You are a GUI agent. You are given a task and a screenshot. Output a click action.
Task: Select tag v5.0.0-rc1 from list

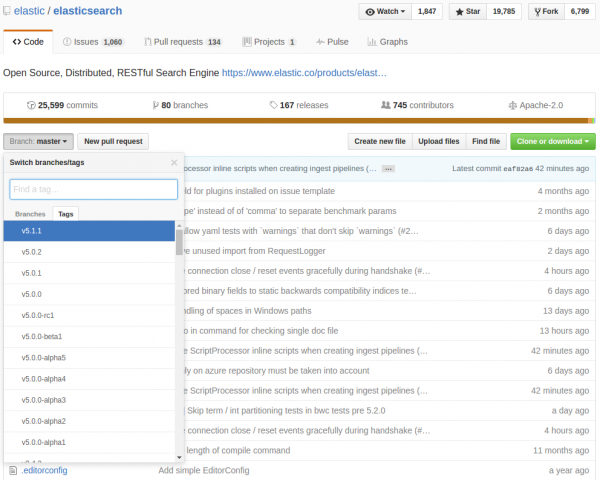(x=89, y=315)
